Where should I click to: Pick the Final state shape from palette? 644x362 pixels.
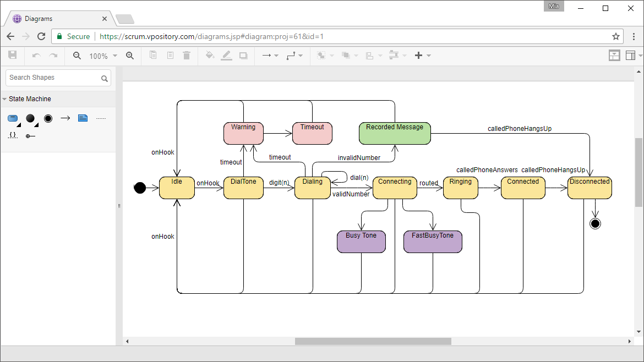click(48, 119)
